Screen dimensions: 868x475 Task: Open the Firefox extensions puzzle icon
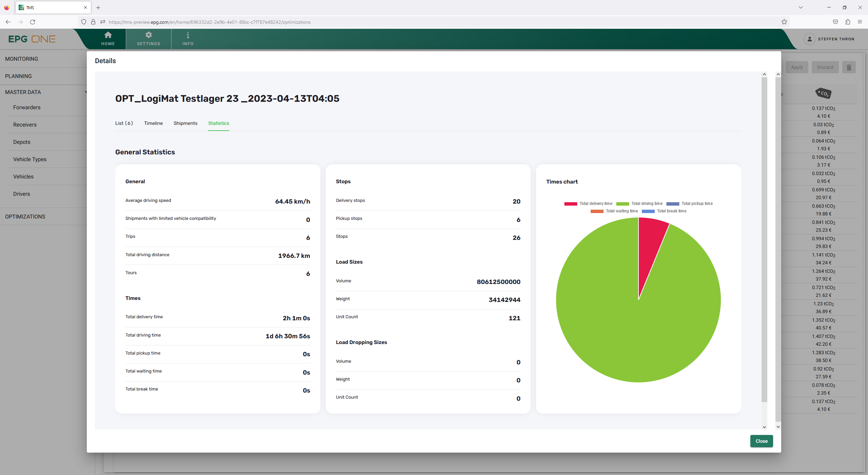[848, 22]
